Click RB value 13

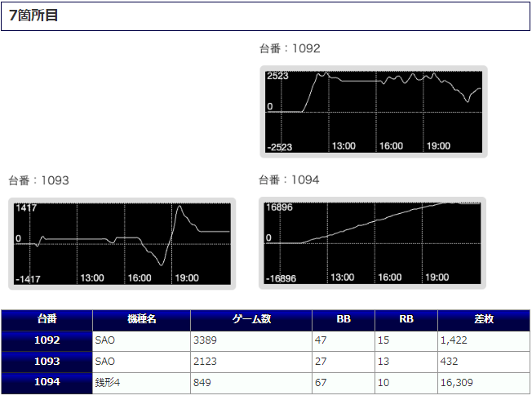(x=383, y=362)
